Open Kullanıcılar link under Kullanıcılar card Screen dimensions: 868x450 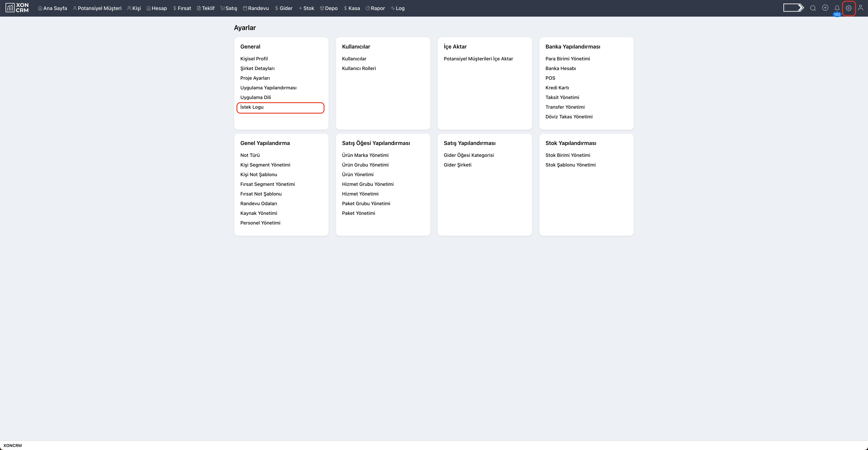(354, 59)
